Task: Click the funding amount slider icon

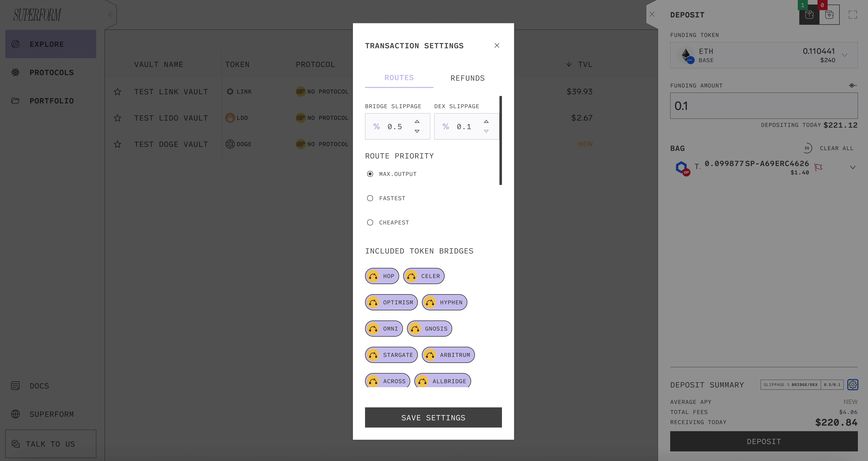Action: pyautogui.click(x=853, y=86)
